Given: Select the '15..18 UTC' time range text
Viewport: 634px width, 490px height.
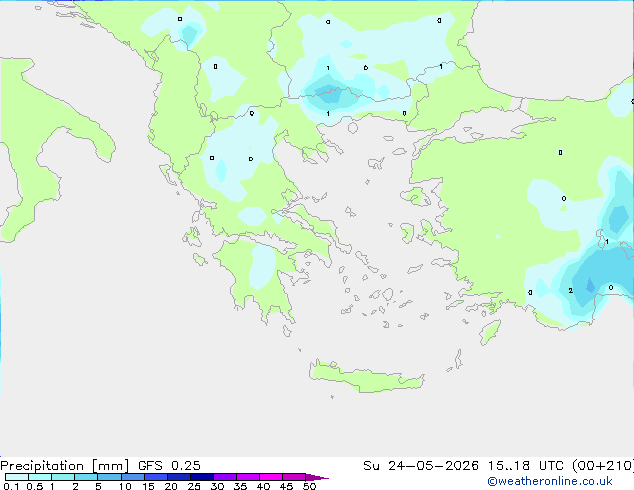Looking at the screenshot, I should tap(525, 466).
